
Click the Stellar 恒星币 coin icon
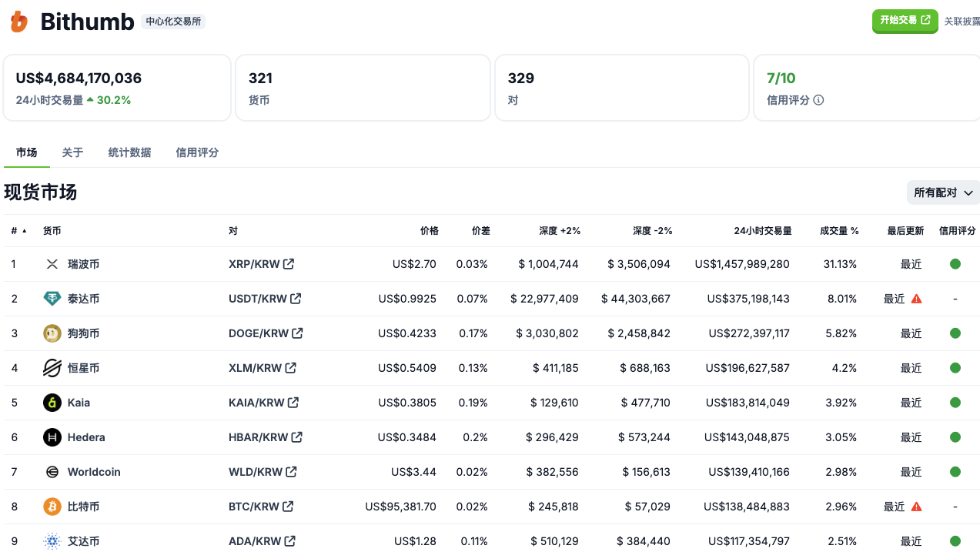point(52,367)
